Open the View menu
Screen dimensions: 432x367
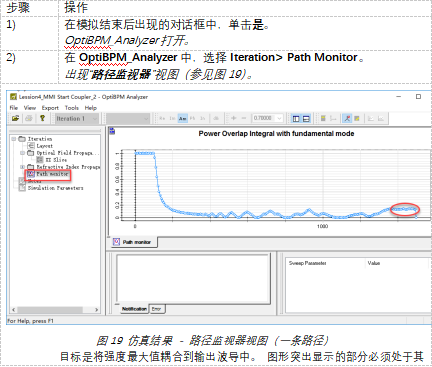point(30,108)
